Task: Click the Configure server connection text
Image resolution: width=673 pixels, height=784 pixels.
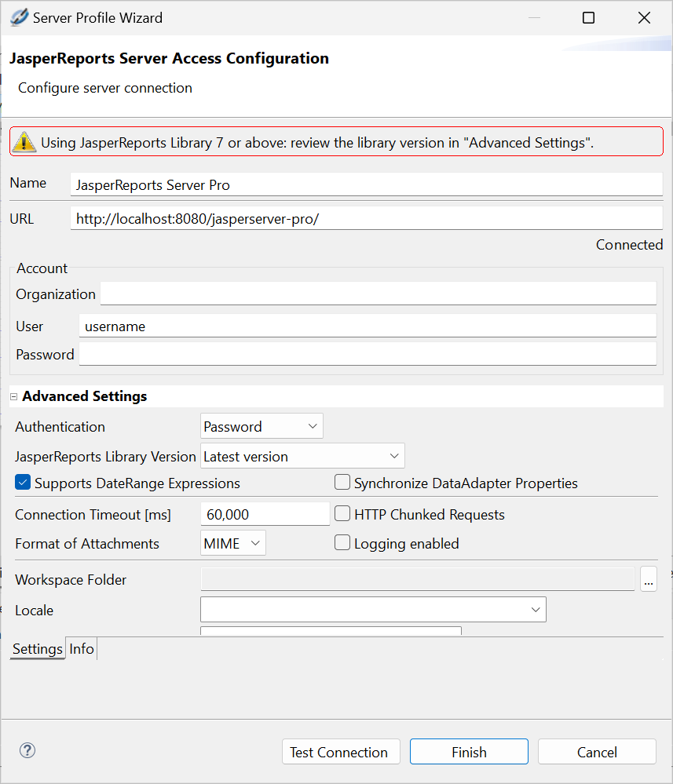Action: (x=105, y=87)
